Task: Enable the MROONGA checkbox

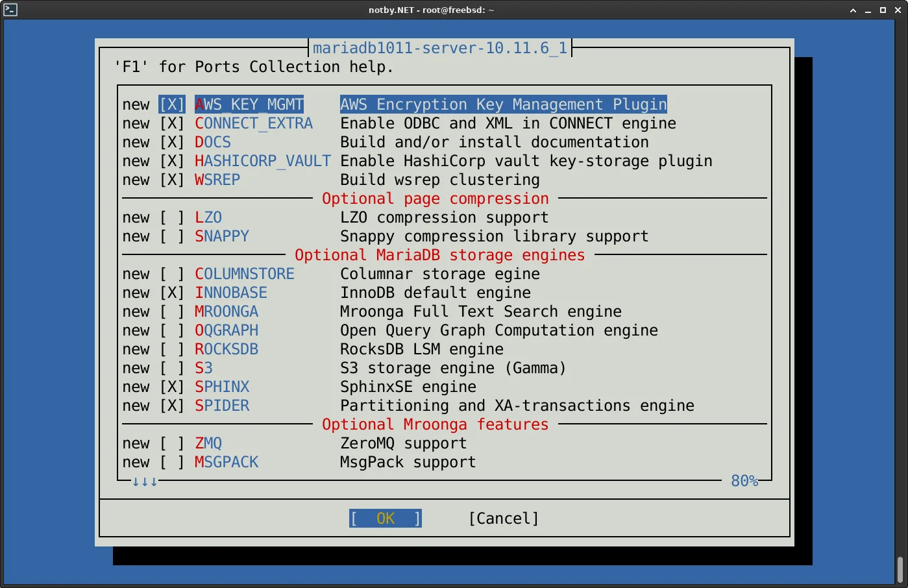Action: pyautogui.click(x=172, y=312)
